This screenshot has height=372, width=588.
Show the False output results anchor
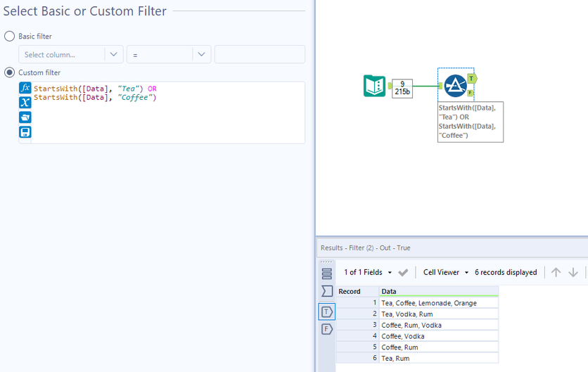327,329
